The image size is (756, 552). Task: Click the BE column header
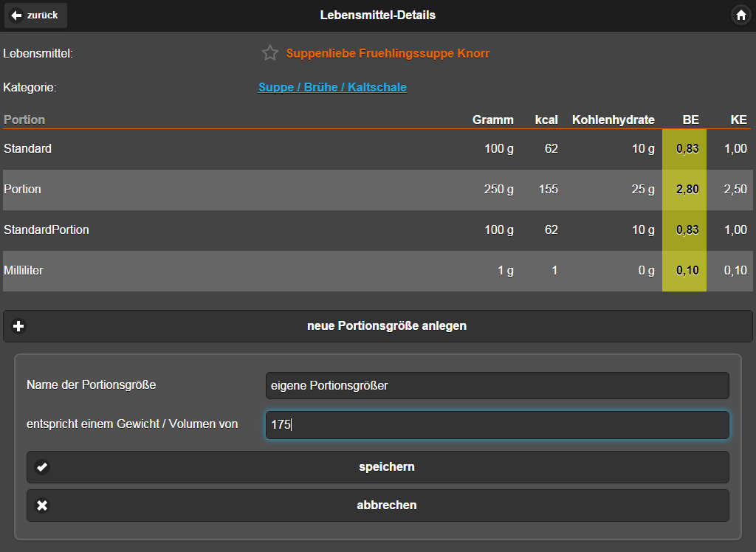[x=690, y=120]
